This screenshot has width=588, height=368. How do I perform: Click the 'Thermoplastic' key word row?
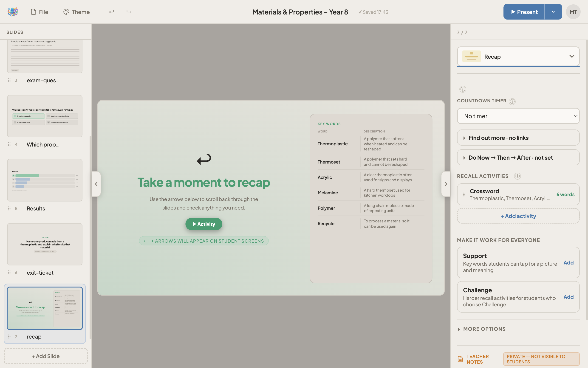click(x=371, y=144)
